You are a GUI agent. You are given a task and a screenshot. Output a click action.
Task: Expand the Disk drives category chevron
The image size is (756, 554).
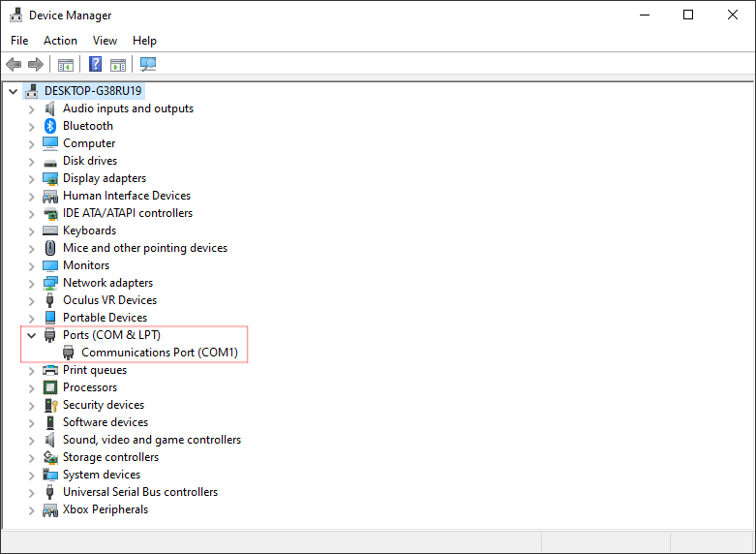[32, 162]
